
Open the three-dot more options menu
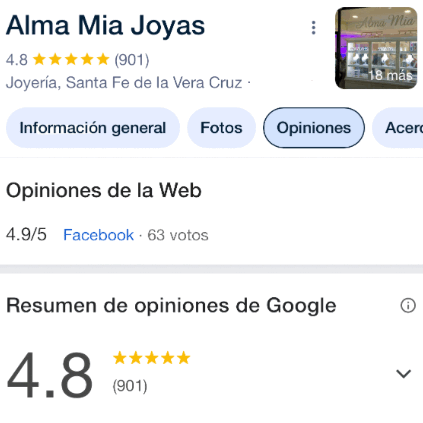pos(313,28)
